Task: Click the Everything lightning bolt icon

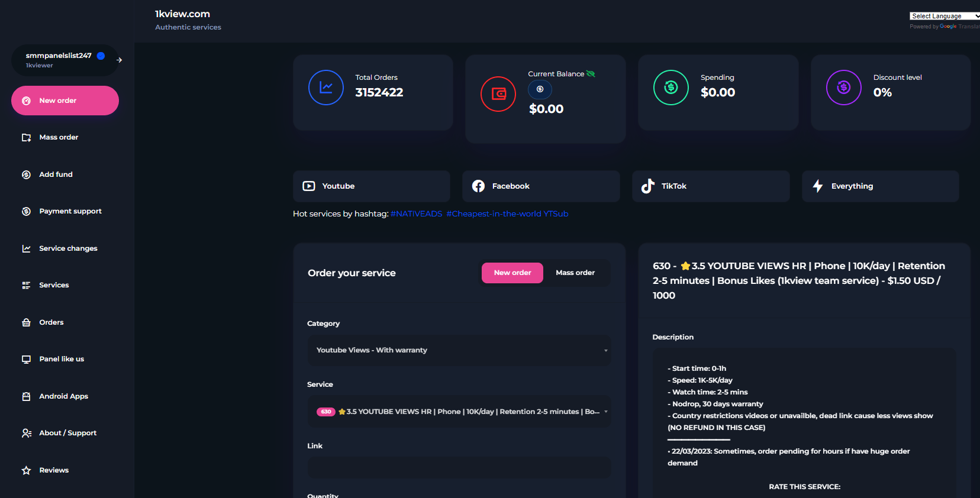Action: (x=818, y=186)
